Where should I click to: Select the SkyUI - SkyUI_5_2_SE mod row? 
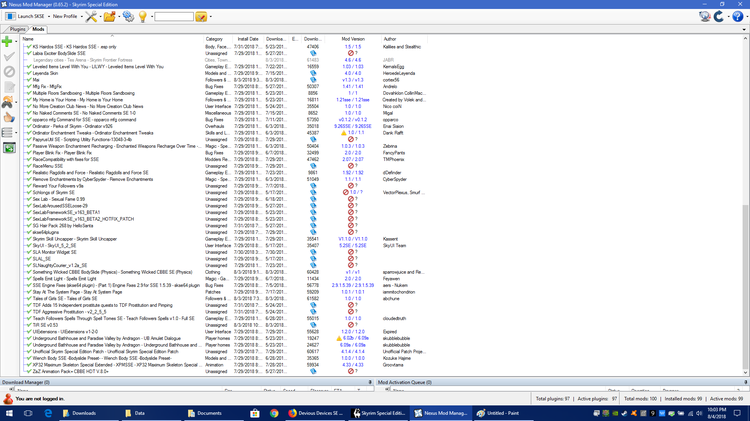pos(225,245)
